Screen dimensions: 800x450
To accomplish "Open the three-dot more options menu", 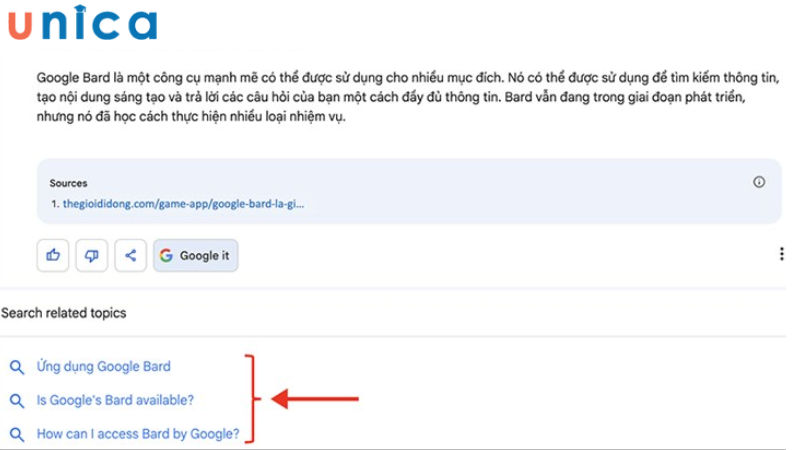I will point(781,254).
